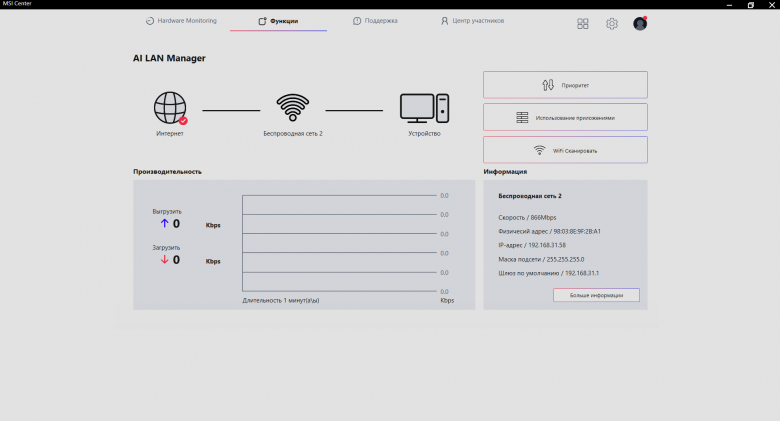Screen dimensions: 780x421
Task: Open the Hardware Monitoring tab
Action: (182, 21)
